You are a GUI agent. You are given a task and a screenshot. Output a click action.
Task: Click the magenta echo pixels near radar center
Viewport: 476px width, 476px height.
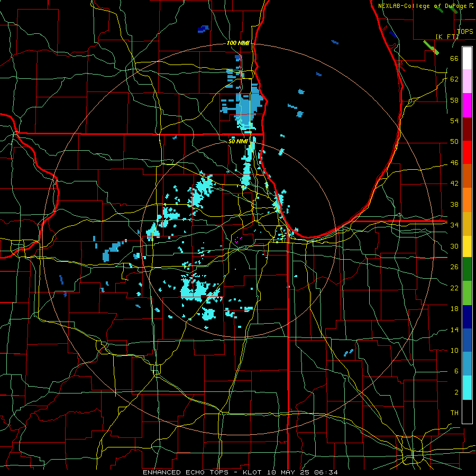(239, 240)
